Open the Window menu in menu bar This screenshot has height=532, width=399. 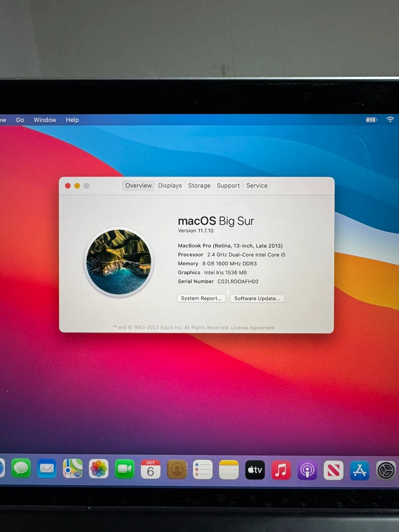[x=45, y=120]
